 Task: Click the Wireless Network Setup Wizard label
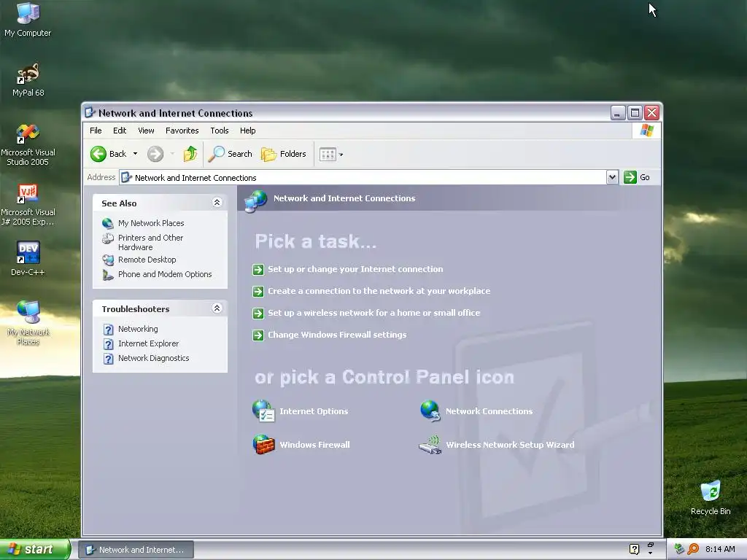[x=510, y=445]
